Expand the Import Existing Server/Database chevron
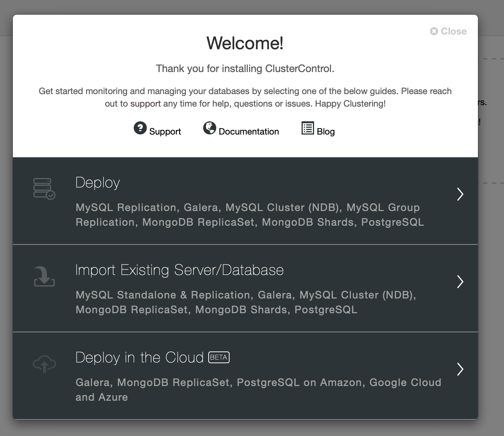The width and height of the screenshot is (504, 436). tap(460, 282)
